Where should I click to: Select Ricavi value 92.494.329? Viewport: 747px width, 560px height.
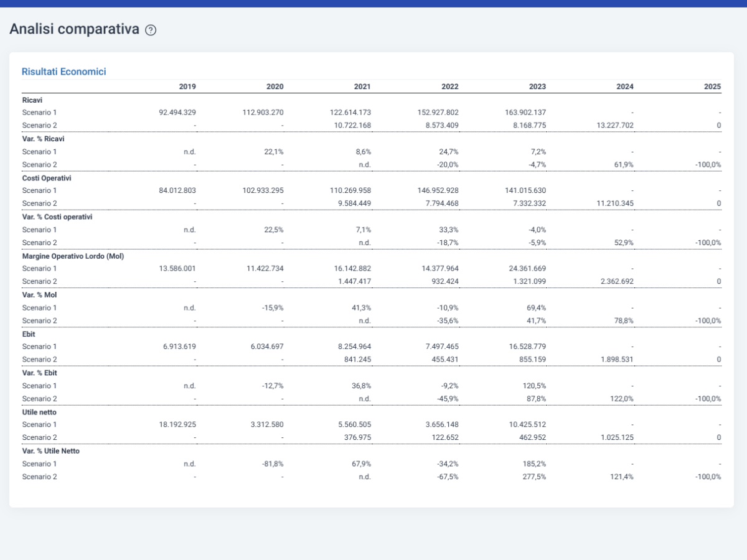pos(178,113)
